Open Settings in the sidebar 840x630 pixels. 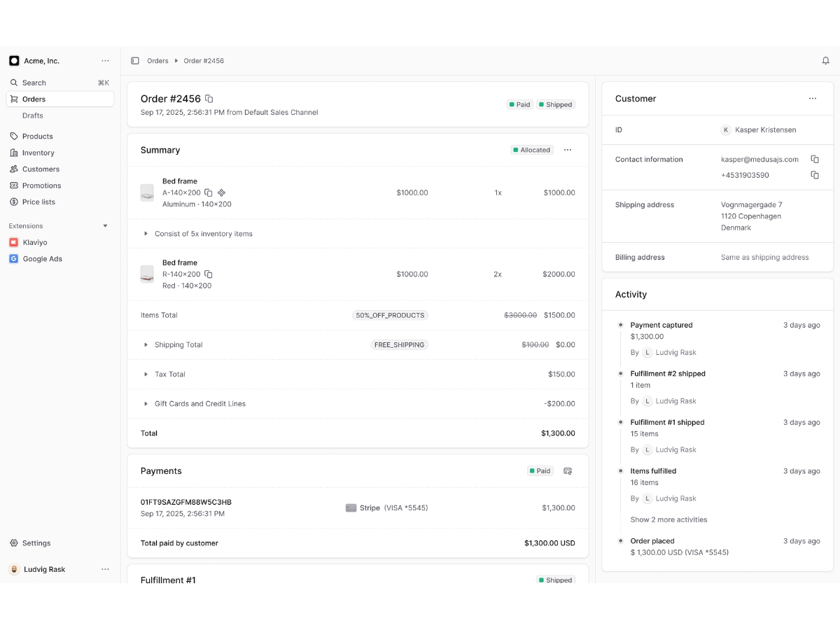pyautogui.click(x=60, y=543)
